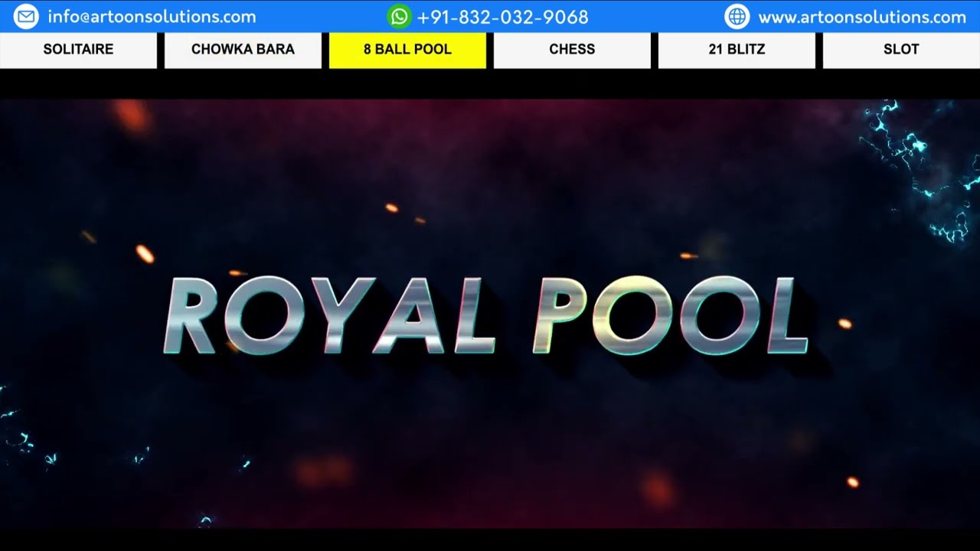Click the WhatsApp icon
980x551 pixels.
(x=399, y=16)
